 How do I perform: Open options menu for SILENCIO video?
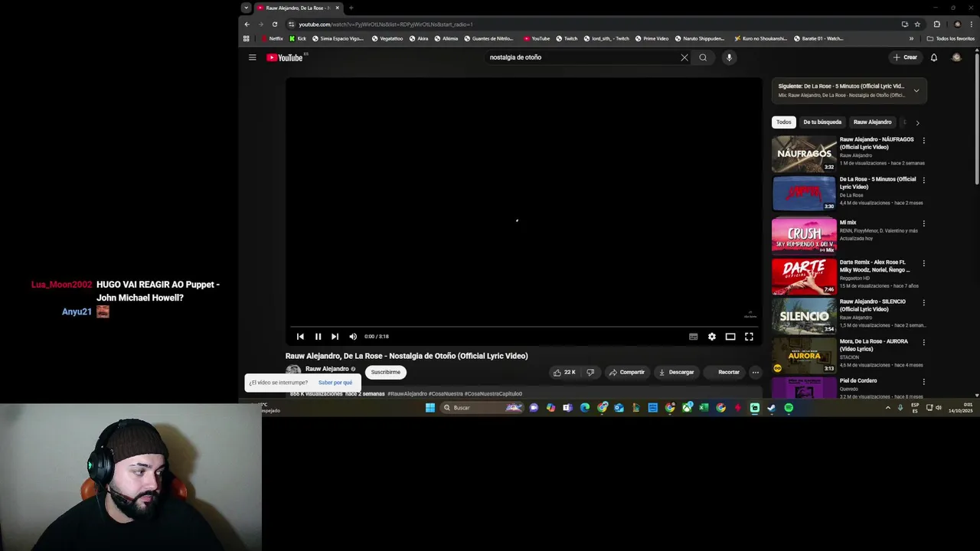(923, 303)
